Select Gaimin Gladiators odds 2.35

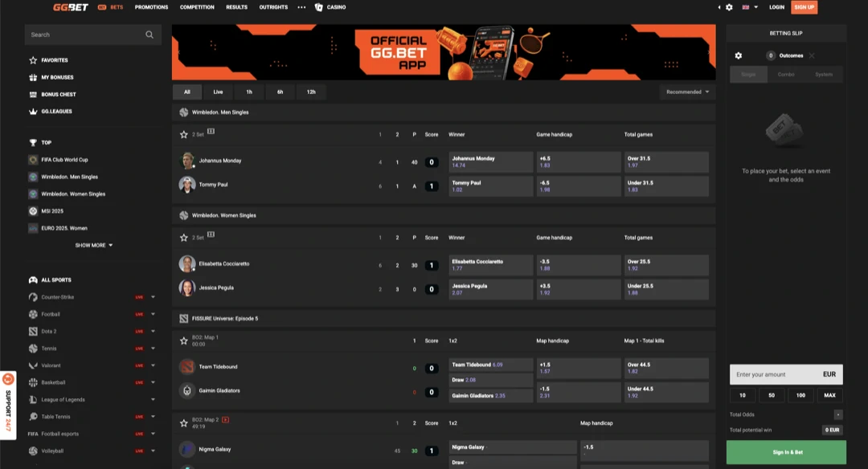pyautogui.click(x=490, y=395)
